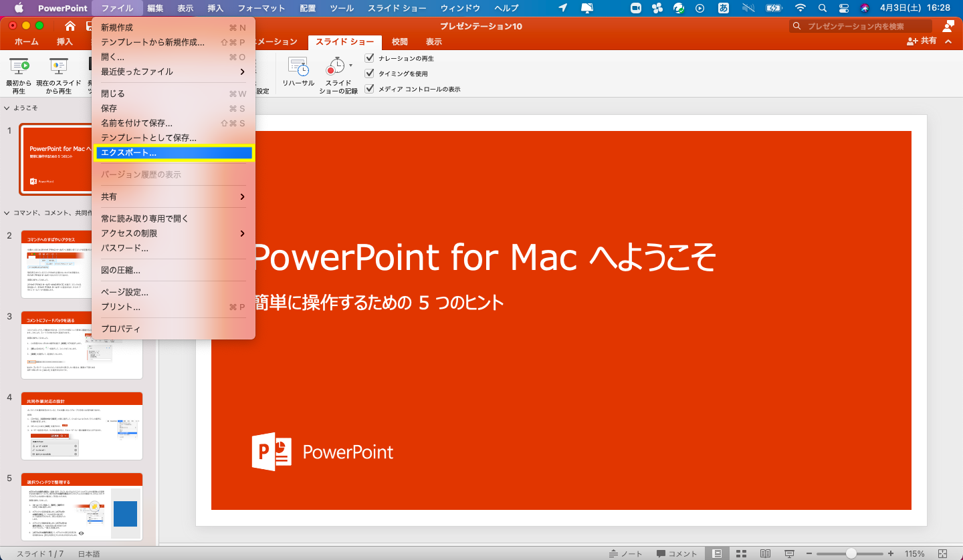Click the Zoom camera menu bar icon
Screen dimensions: 963x560
click(636, 8)
